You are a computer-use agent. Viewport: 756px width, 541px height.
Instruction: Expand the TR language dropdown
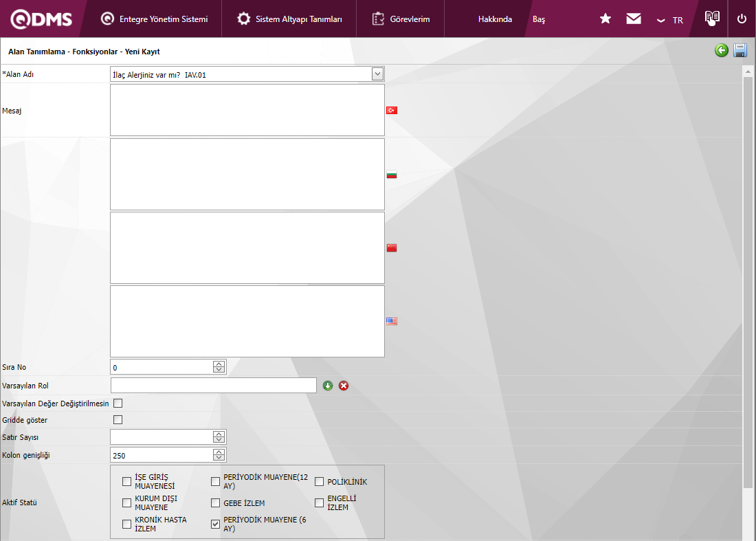point(670,20)
